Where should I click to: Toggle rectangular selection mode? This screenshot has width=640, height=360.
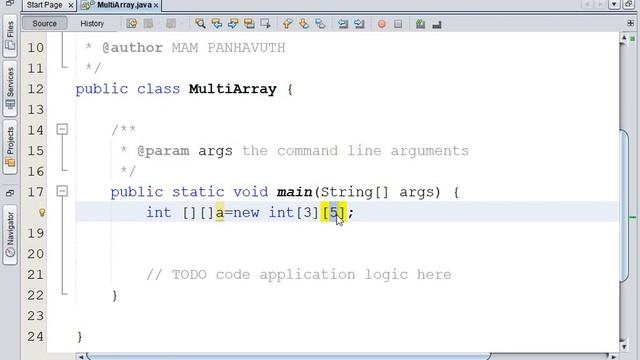pos(265,24)
